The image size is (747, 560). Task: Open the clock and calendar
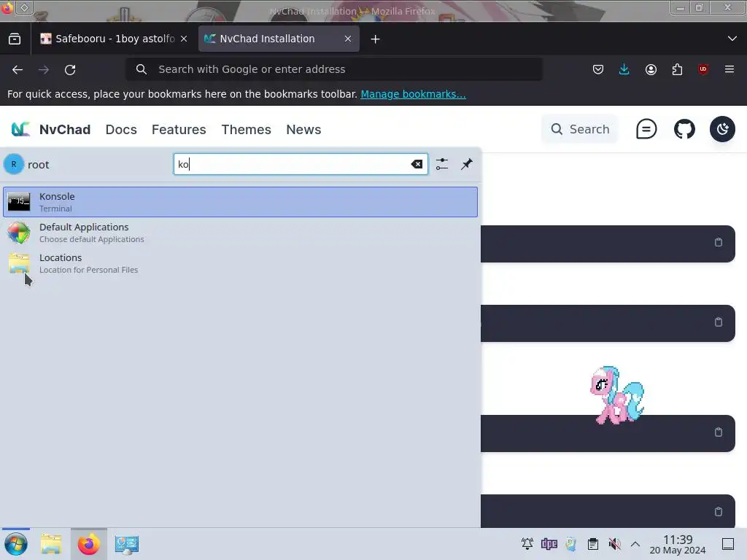point(678,544)
